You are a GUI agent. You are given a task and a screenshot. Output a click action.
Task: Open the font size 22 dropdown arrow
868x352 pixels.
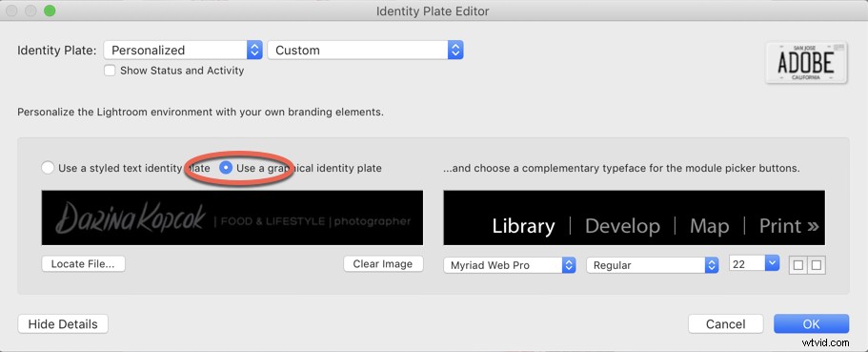(x=772, y=262)
